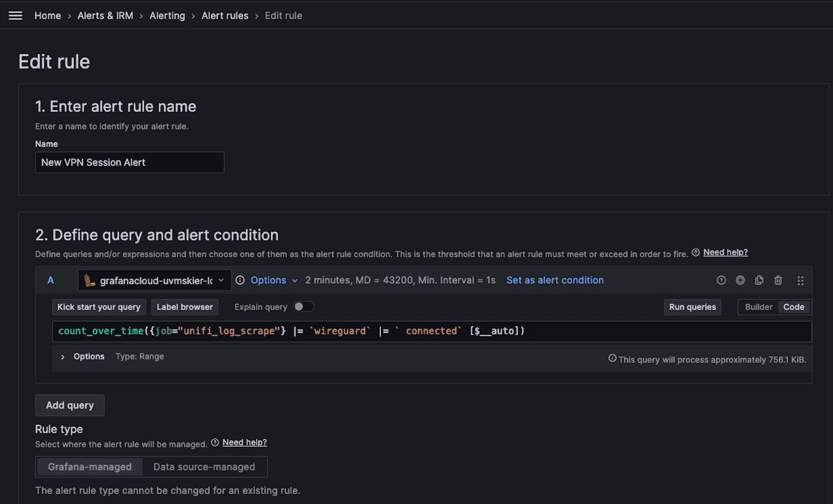Viewport: 833px width, 504px height.
Task: Click Set as alert condition link
Action: click(555, 280)
